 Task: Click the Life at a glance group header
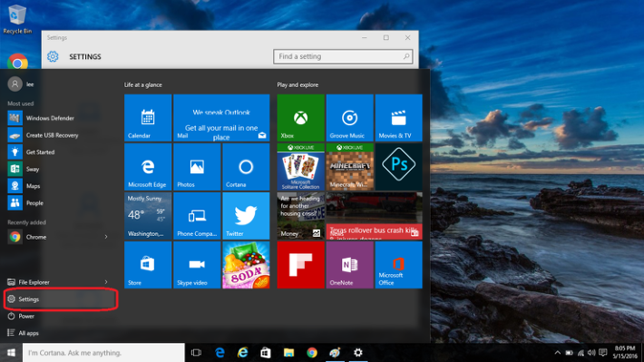tap(143, 85)
